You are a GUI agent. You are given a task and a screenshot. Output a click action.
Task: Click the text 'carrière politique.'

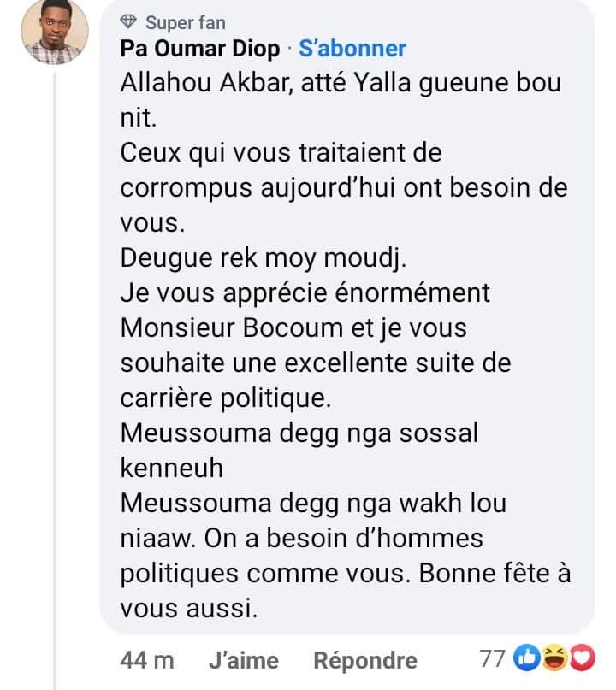pos(226,398)
